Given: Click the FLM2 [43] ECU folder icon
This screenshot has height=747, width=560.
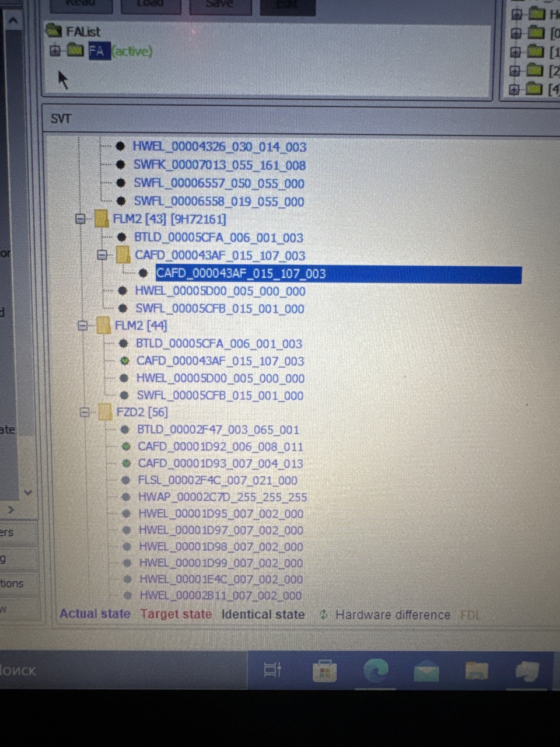Looking at the screenshot, I should (x=101, y=219).
